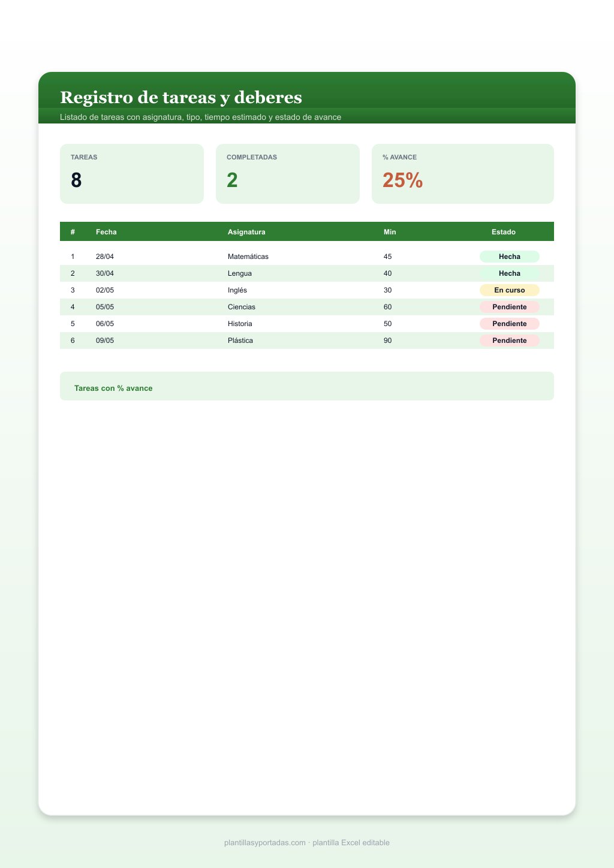Click the COMPLETADAS card label
The height and width of the screenshot is (868, 614).
252,157
